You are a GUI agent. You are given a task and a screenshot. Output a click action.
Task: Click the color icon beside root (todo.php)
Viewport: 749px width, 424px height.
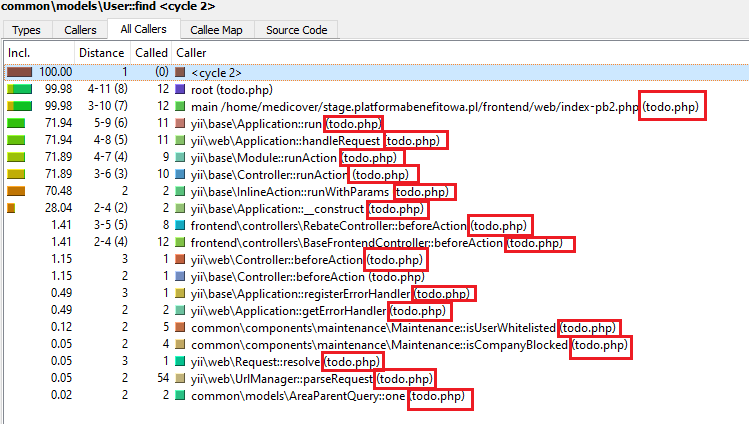pos(180,90)
